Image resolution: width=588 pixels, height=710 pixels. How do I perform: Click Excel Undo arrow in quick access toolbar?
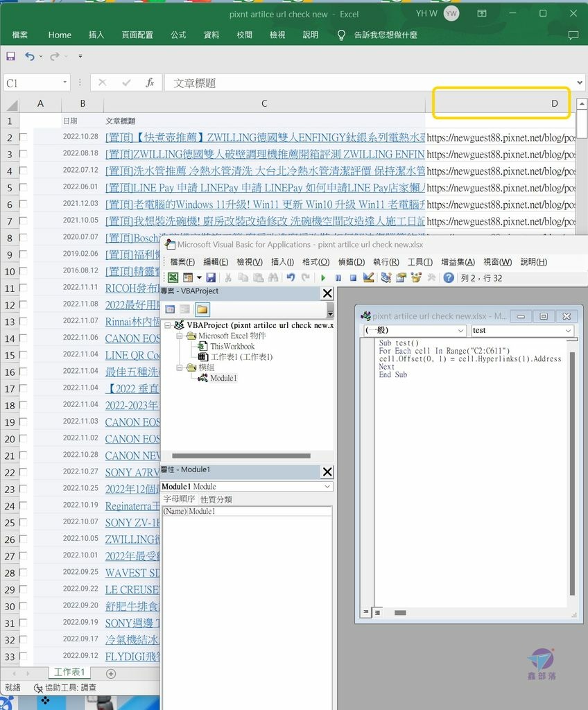click(x=30, y=56)
